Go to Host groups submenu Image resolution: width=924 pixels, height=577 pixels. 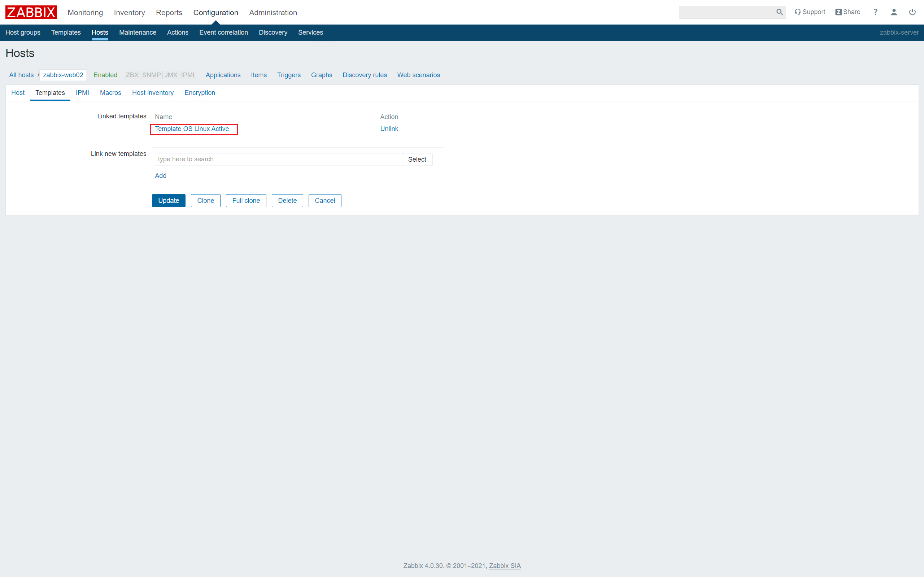[x=23, y=32]
